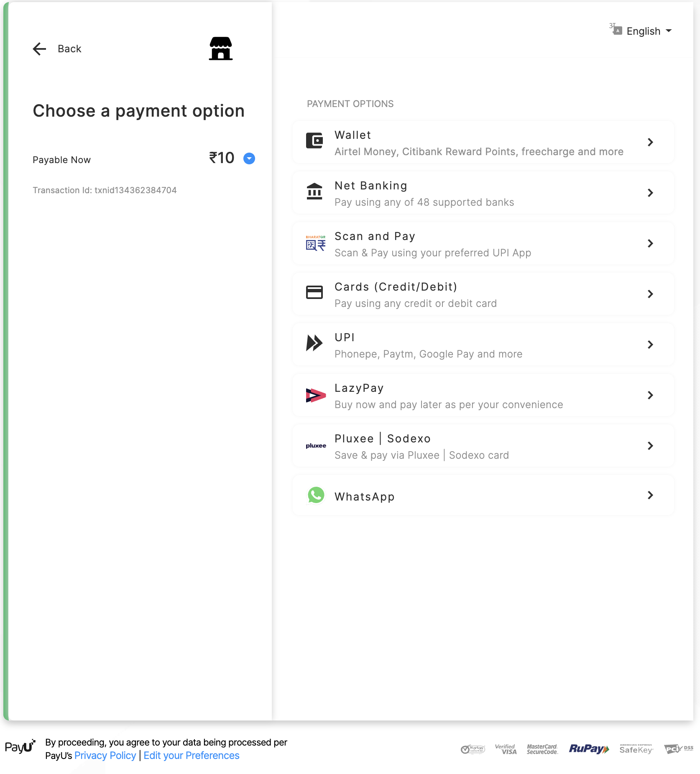The height and width of the screenshot is (774, 700).
Task: Click the pluxee logo icon
Action: pos(316,446)
